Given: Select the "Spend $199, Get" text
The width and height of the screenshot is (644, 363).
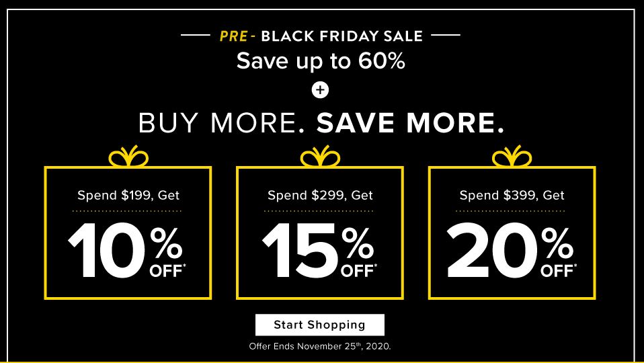Looking at the screenshot, I should click(128, 196).
